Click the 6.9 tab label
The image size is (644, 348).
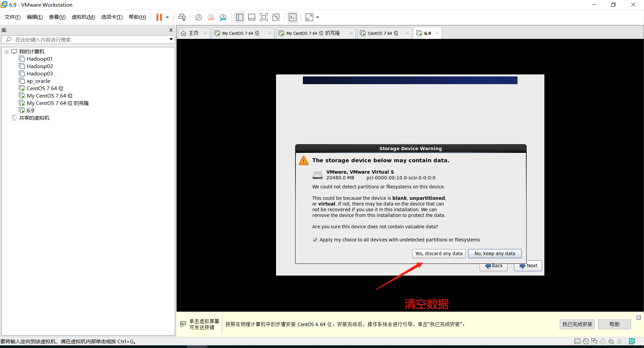coord(427,33)
